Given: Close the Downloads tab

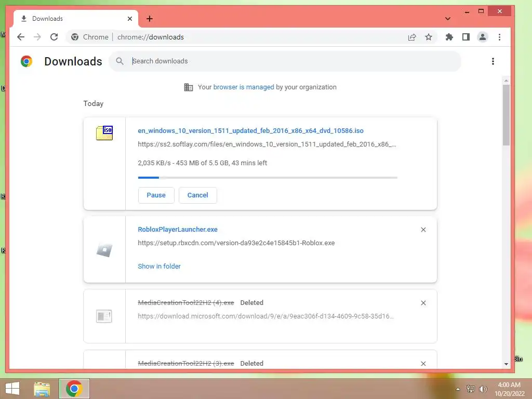Looking at the screenshot, I should pos(129,19).
